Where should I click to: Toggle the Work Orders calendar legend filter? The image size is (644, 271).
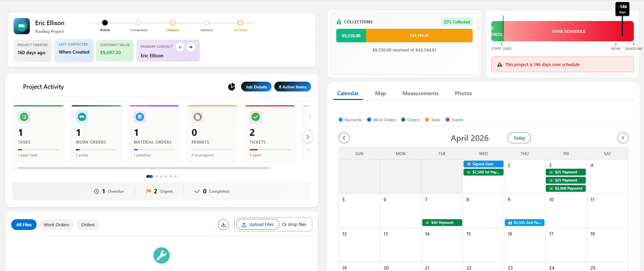click(382, 120)
